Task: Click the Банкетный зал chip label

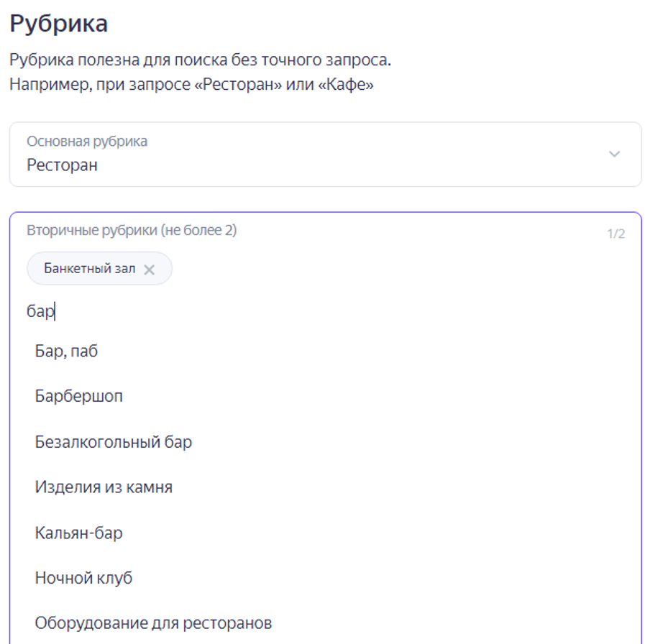Action: tap(89, 269)
